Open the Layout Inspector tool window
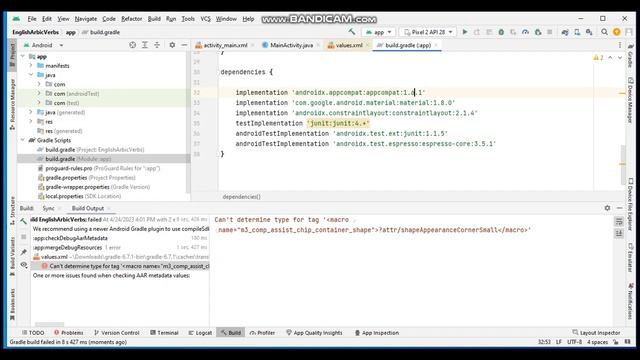This screenshot has height=360, width=640. [596, 333]
